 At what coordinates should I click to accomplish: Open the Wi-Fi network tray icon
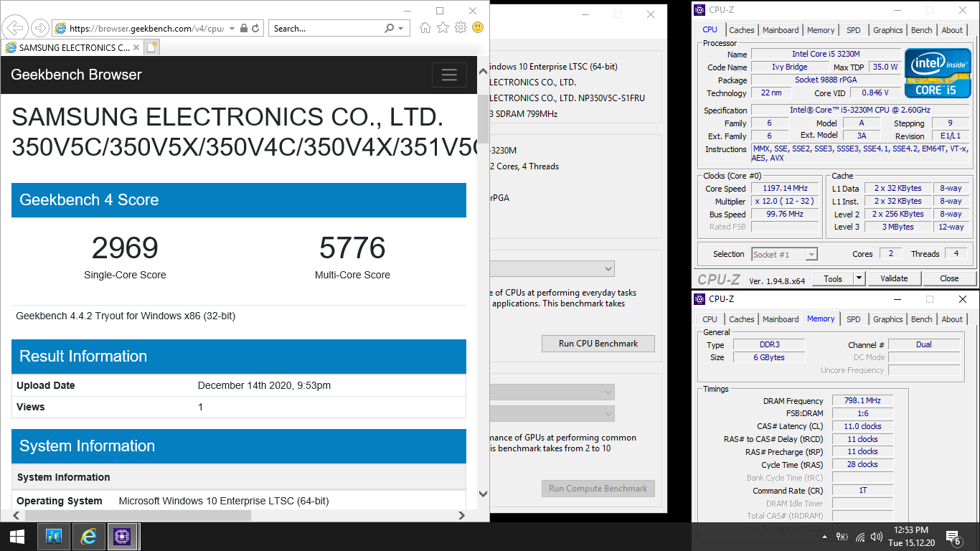tap(859, 537)
